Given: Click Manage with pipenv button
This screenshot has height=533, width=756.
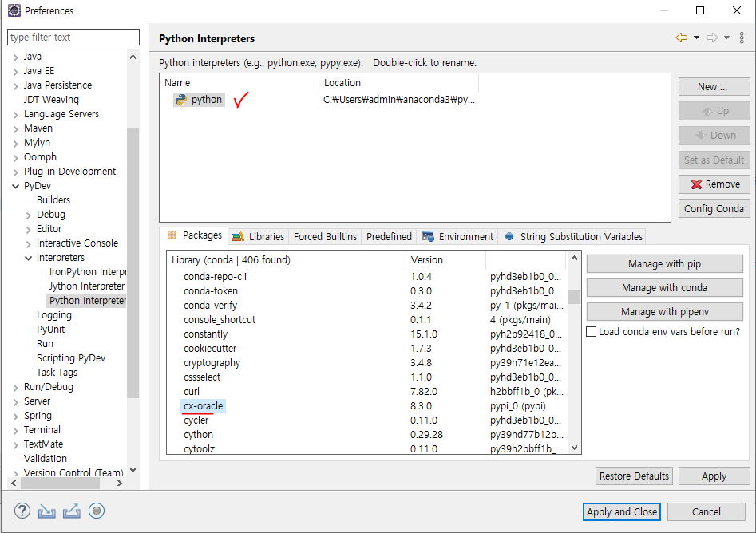Looking at the screenshot, I should [664, 312].
